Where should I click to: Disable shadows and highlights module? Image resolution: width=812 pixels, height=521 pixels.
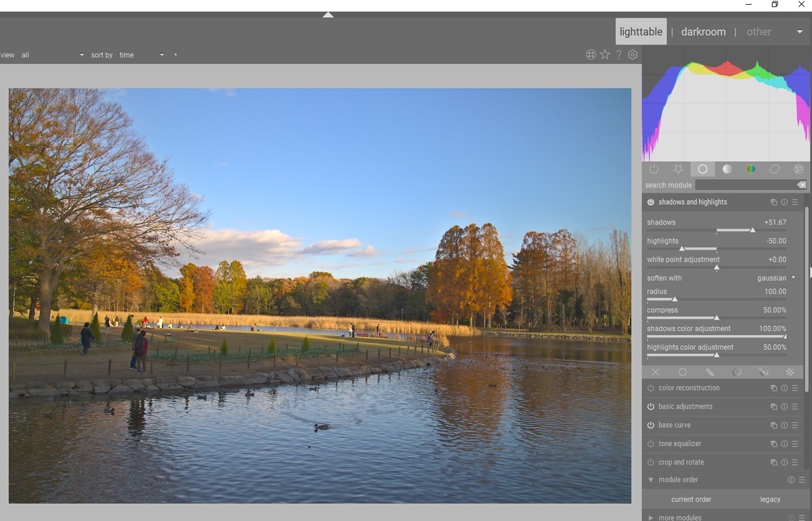651,202
